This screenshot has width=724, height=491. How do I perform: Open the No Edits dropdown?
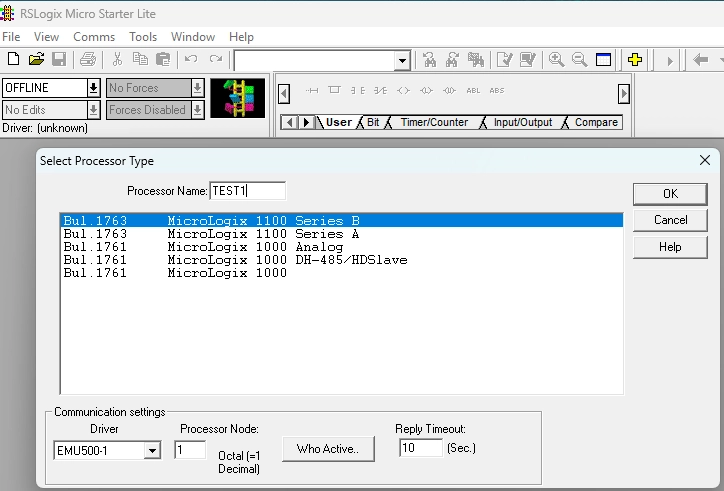[93, 110]
